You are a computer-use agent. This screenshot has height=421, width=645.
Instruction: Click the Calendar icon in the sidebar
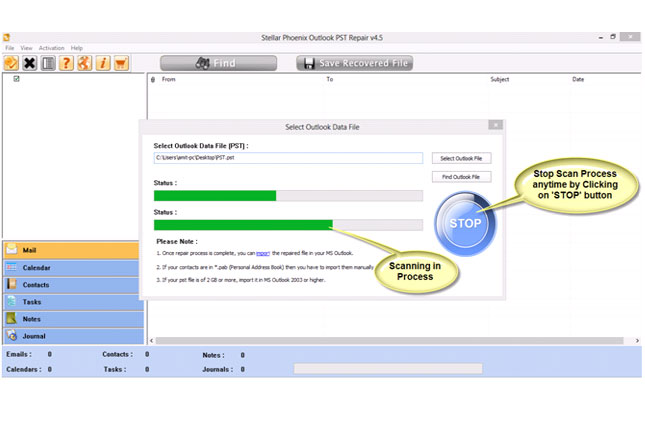pyautogui.click(x=12, y=267)
